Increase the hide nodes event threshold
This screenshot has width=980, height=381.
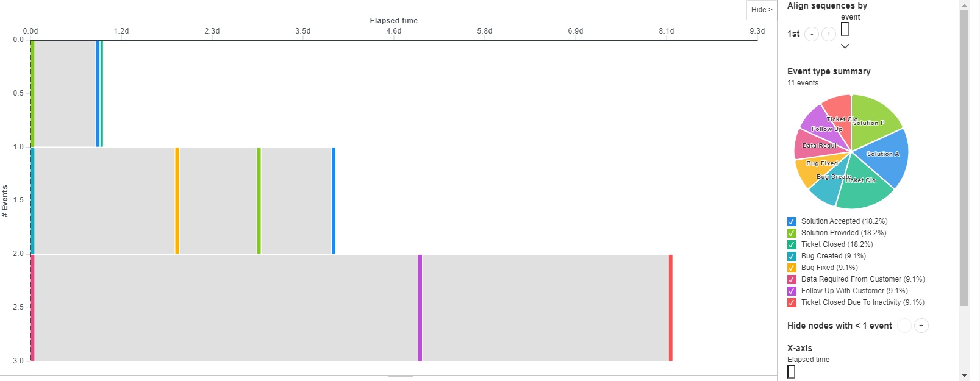[x=921, y=326]
